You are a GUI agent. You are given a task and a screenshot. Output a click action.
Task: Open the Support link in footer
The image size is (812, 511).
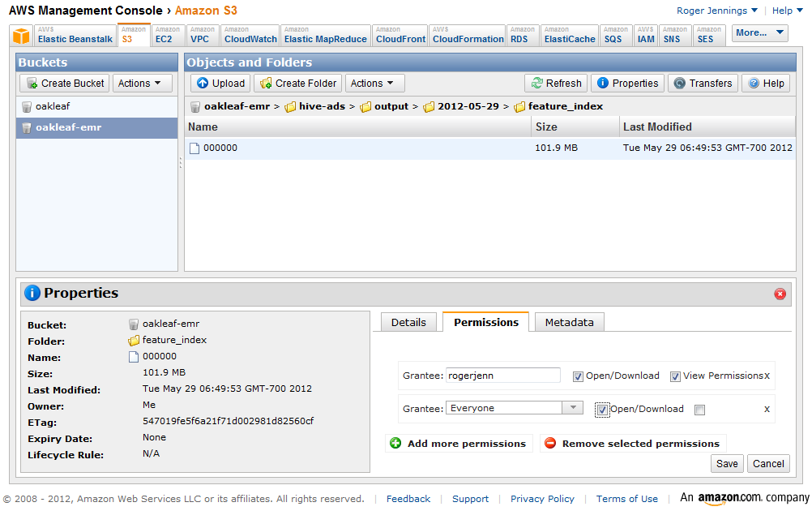(470, 499)
